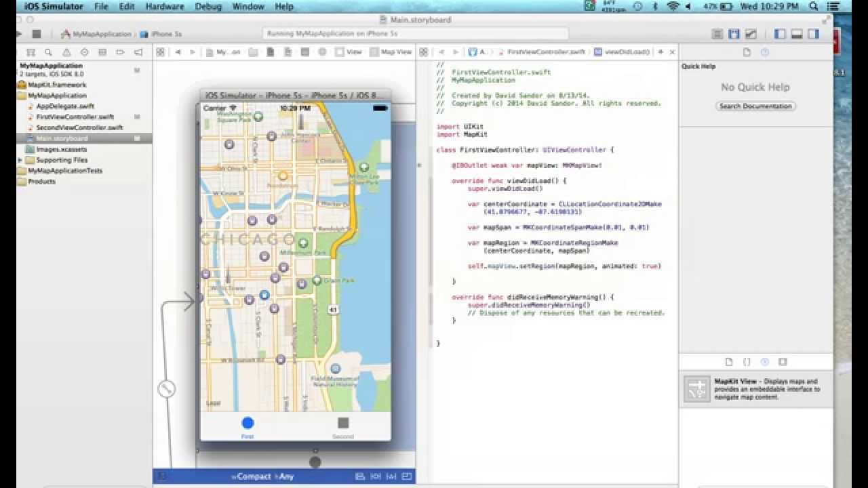The height and width of the screenshot is (488, 868).
Task: Select the MapKit View library item
Action: pos(755,389)
